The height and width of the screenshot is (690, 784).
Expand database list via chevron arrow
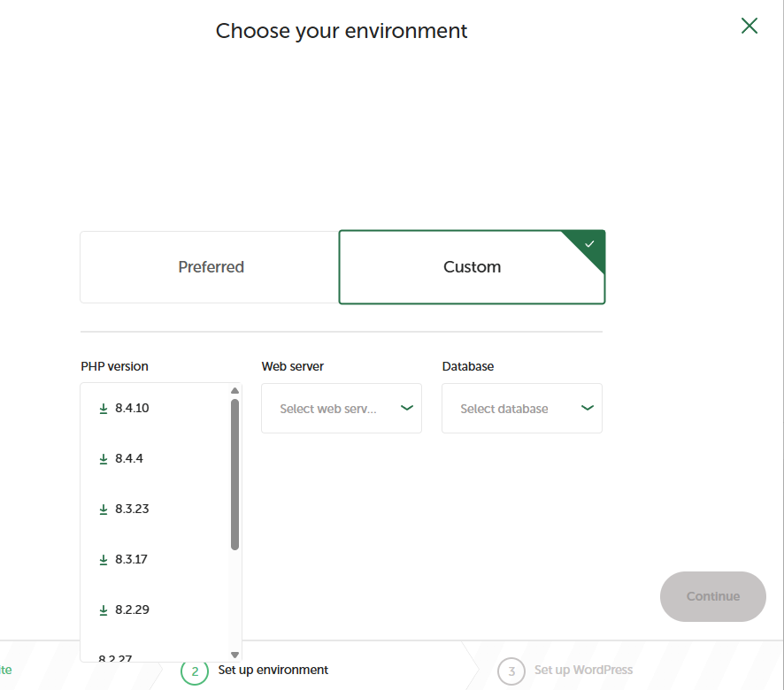click(x=588, y=408)
